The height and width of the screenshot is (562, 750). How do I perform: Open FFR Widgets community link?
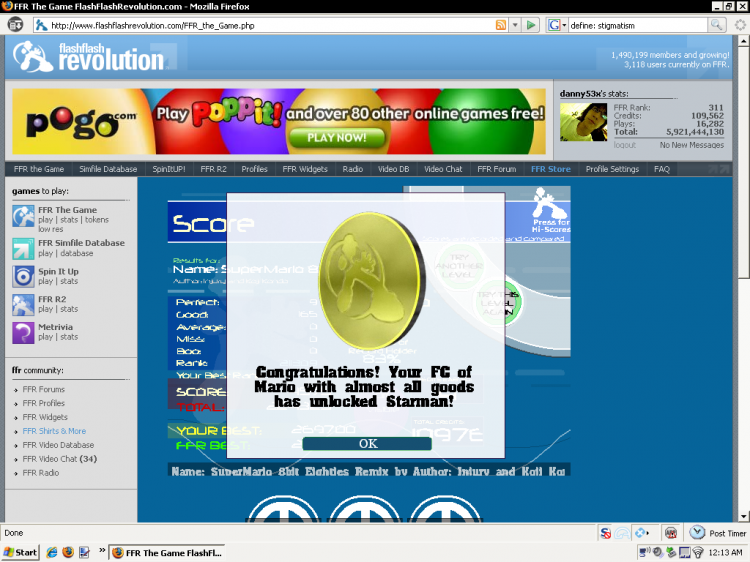click(x=45, y=417)
